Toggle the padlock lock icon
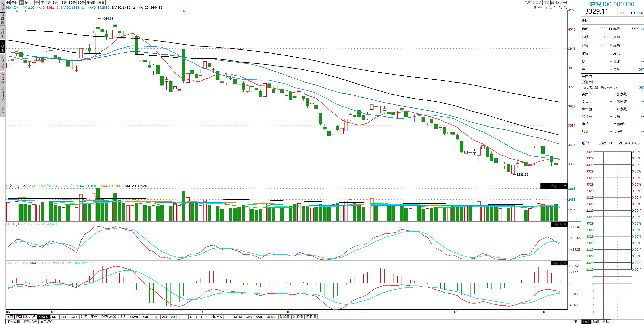The height and width of the screenshot is (324, 644). click(555, 8)
